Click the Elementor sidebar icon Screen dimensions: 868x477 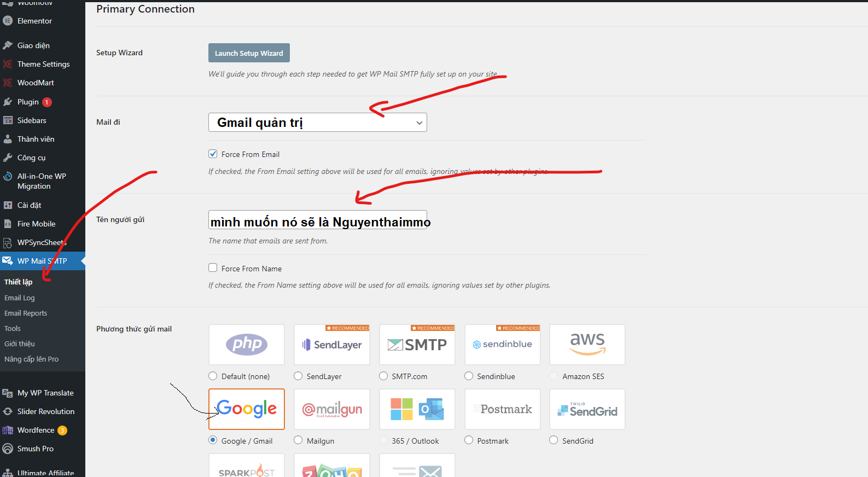[x=8, y=21]
